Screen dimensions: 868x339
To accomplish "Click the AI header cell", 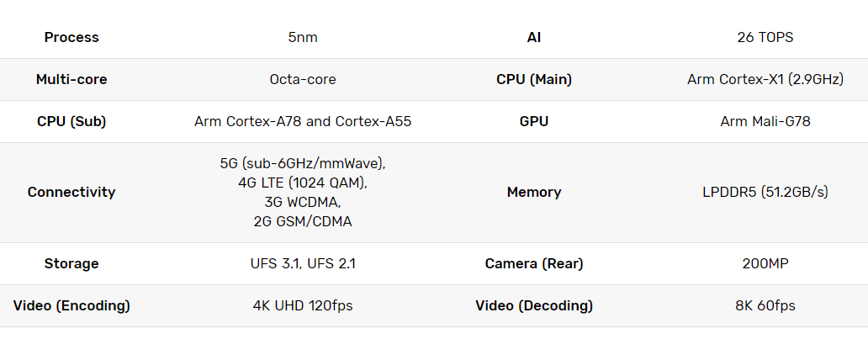I will point(533,37).
